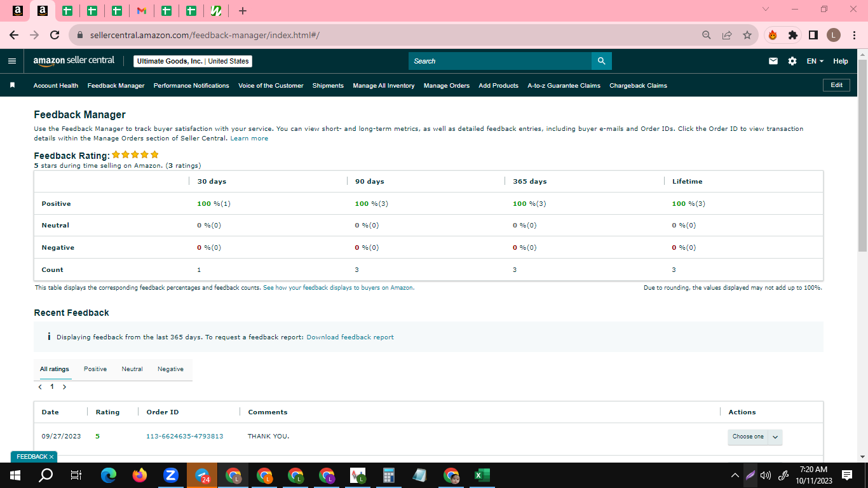
Task: Click the amazon seller central logo
Action: [74, 60]
